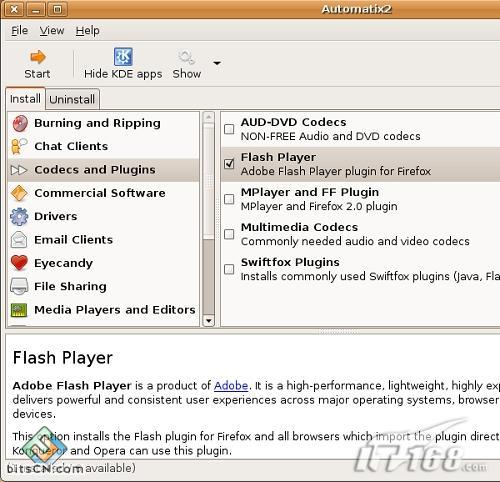Click the File Sharing drive icon
This screenshot has width=500, height=482.
tap(19, 286)
